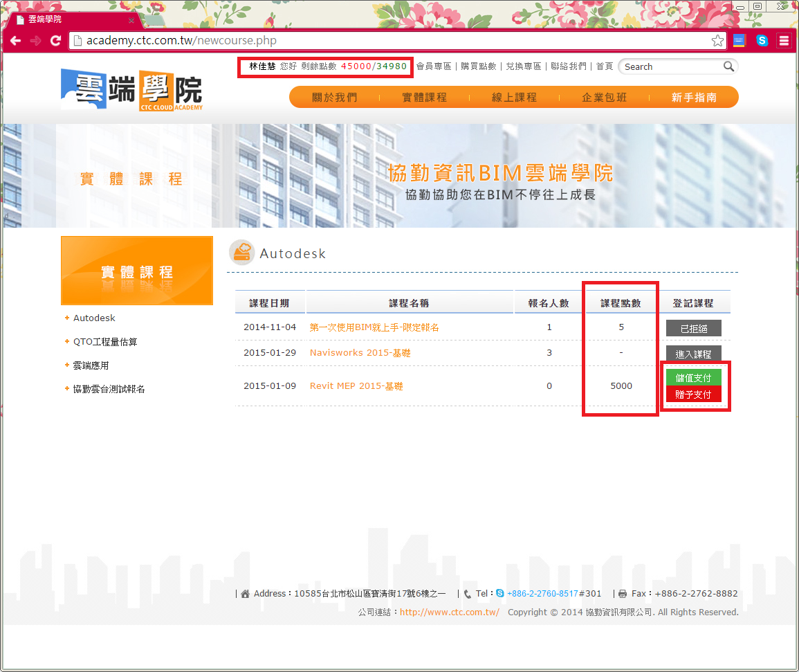Image resolution: width=799 pixels, height=672 pixels.
Task: Bookmark page using the star icon
Action: coord(717,41)
